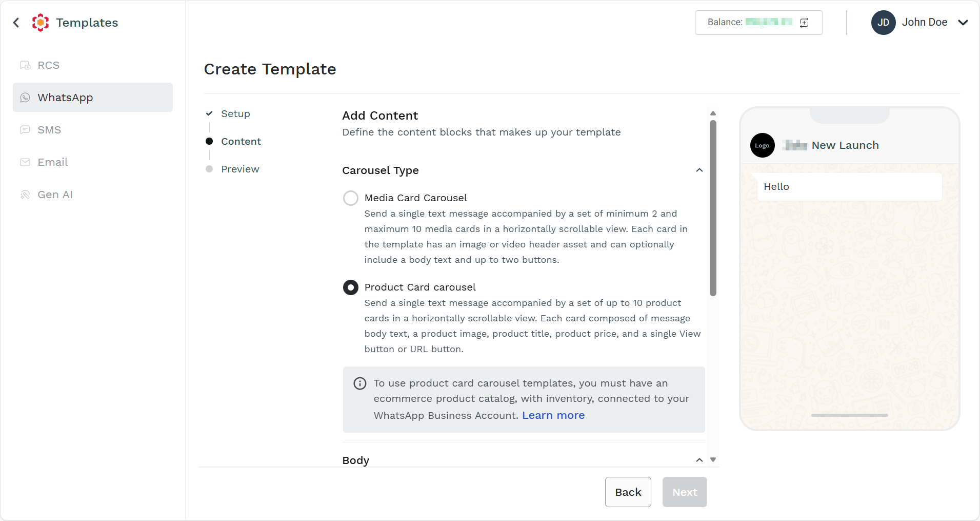Click the Email envelope icon in sidebar

click(x=25, y=162)
